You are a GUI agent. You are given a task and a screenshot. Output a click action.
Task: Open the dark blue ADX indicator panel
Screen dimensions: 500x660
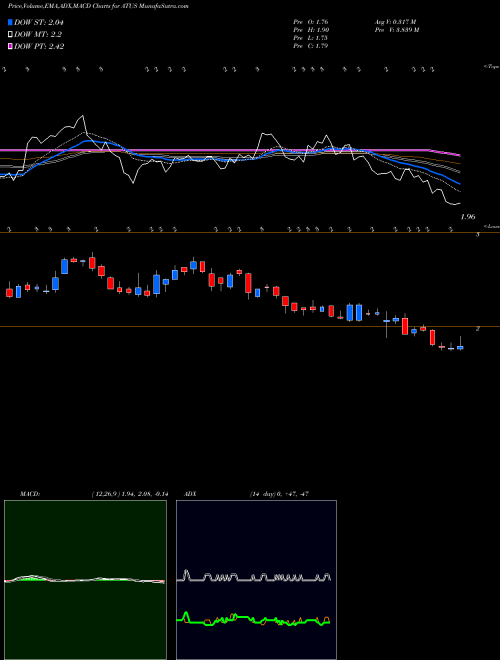[x=256, y=580]
